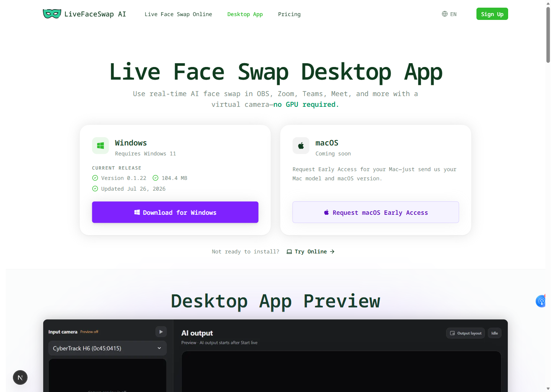
Task: Open the EN language selector
Action: 449,14
